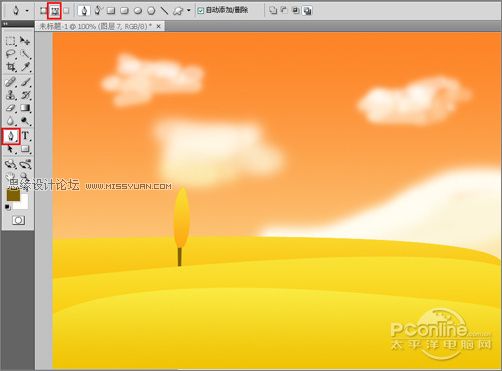Select the Shape tool in toolbox
This screenshot has height=371, width=502.
[x=25, y=149]
